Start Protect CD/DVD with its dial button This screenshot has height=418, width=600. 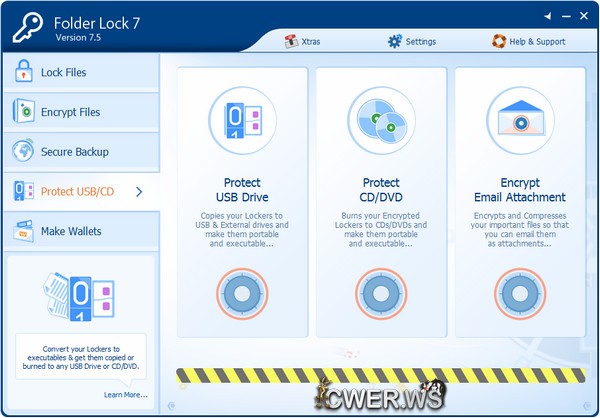click(381, 294)
